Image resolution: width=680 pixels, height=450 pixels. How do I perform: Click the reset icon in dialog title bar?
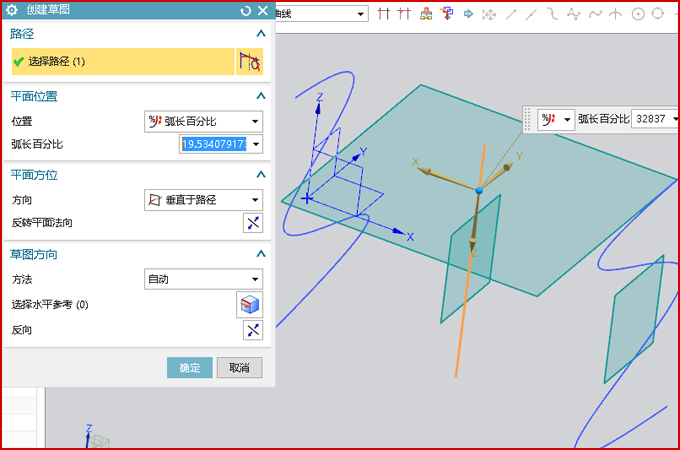pyautogui.click(x=246, y=10)
